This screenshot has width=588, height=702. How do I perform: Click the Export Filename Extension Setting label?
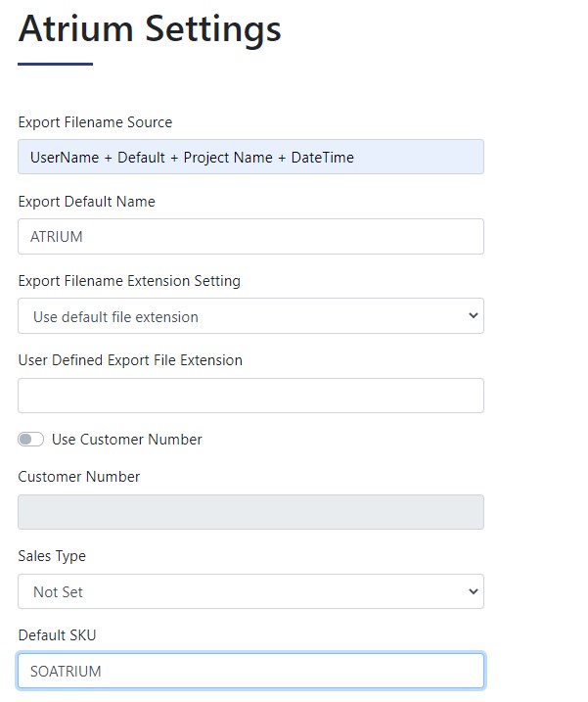tap(129, 281)
